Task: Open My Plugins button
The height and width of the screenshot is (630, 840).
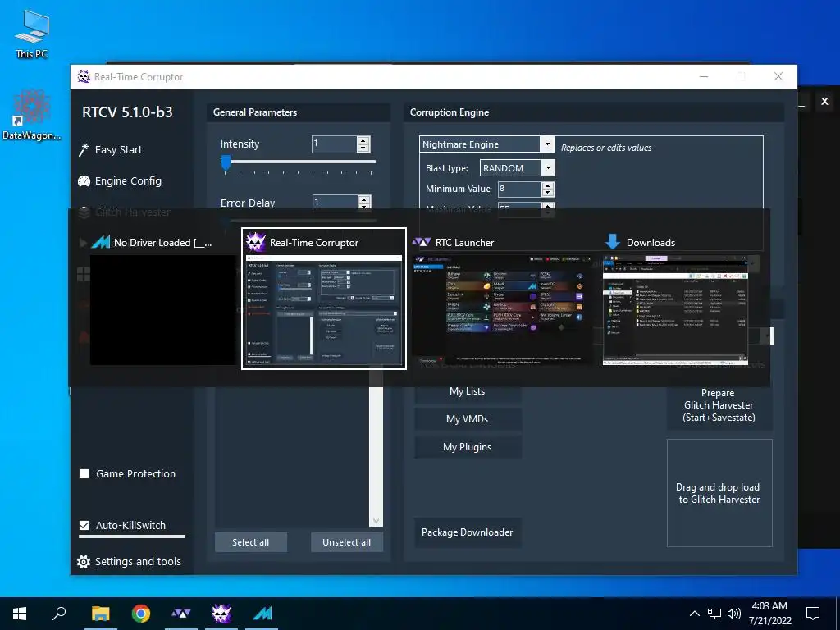Action: (x=467, y=447)
